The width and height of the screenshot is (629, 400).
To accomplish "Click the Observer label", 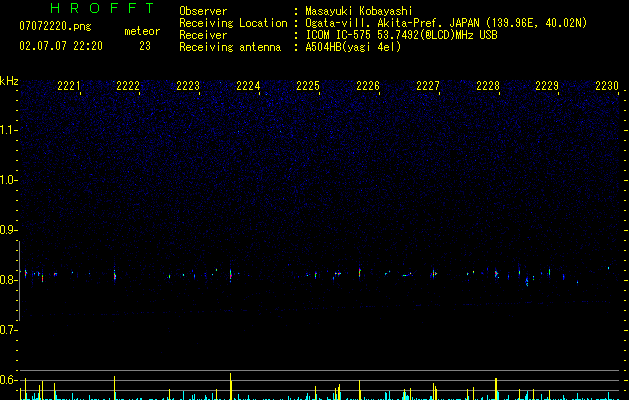I will (203, 11).
